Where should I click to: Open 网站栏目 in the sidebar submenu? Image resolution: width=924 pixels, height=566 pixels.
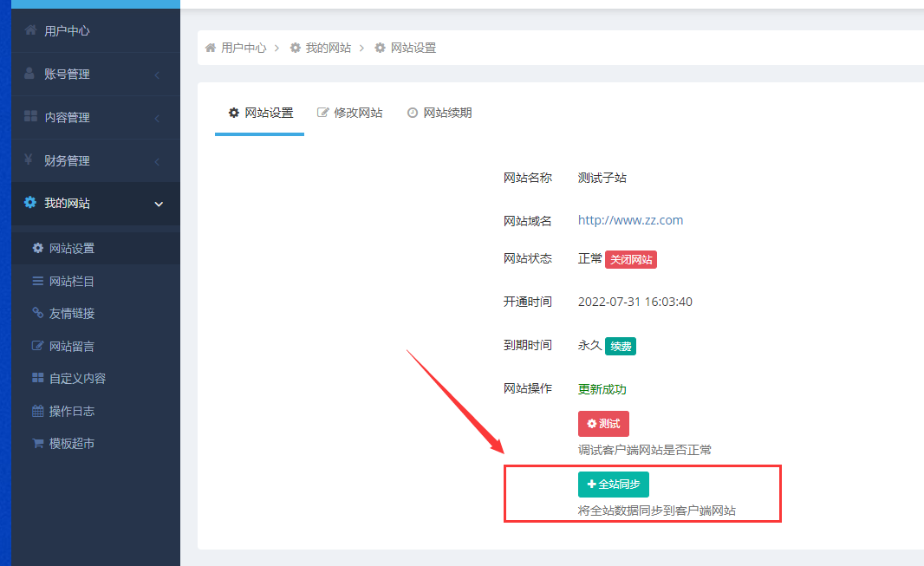click(x=95, y=281)
